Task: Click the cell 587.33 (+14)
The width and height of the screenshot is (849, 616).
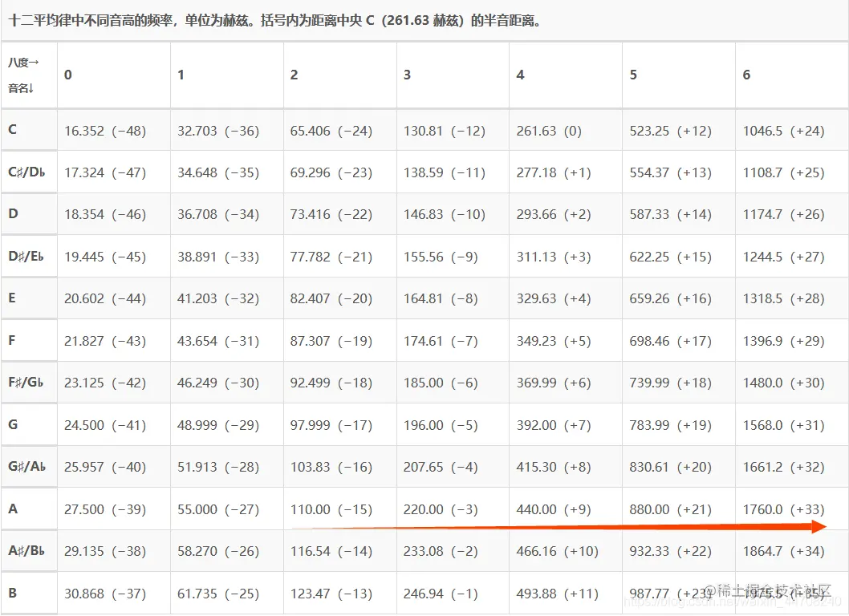Action: (678, 214)
